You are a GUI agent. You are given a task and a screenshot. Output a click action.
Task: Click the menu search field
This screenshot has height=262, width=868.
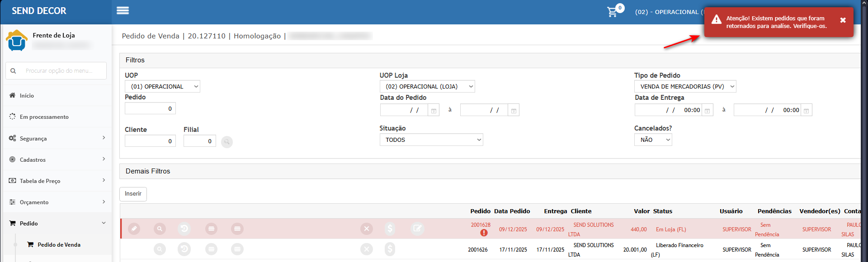59,71
